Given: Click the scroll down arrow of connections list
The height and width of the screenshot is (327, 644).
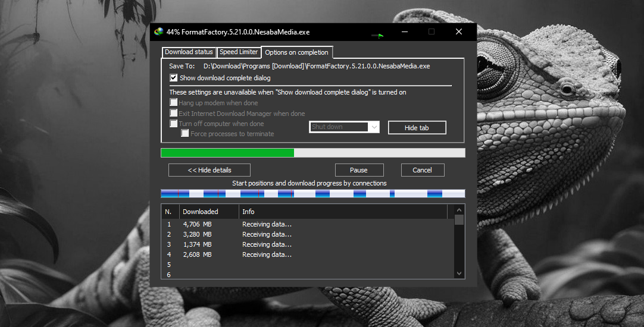Looking at the screenshot, I should click(459, 273).
